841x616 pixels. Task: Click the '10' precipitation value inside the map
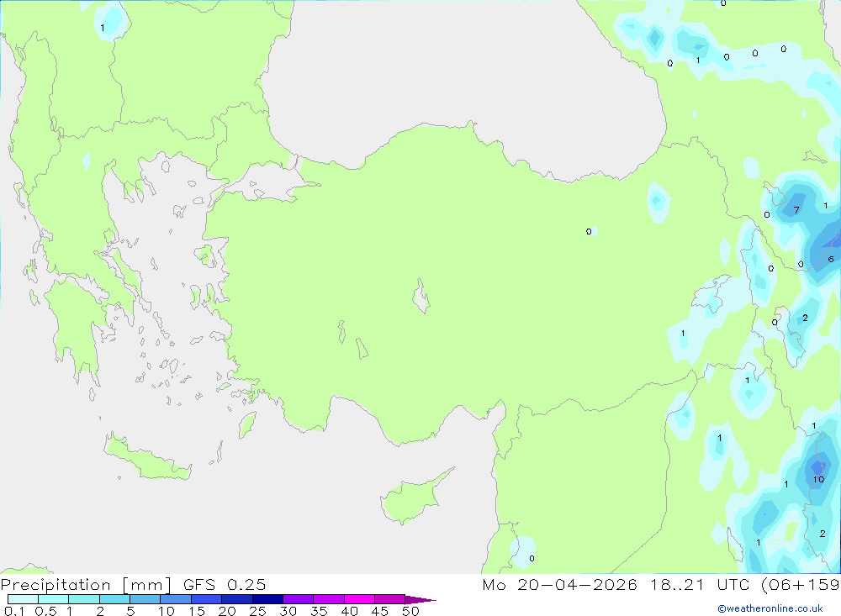818,479
